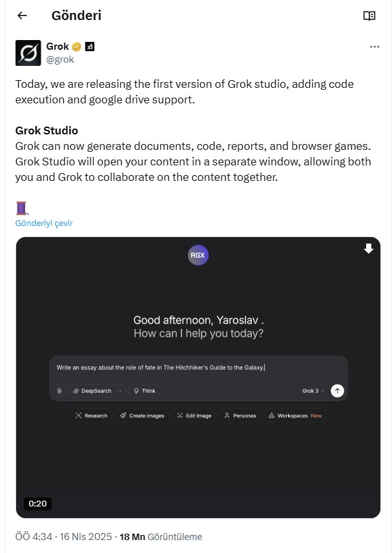
Task: Open the Workspaces New option
Action: coord(295,415)
